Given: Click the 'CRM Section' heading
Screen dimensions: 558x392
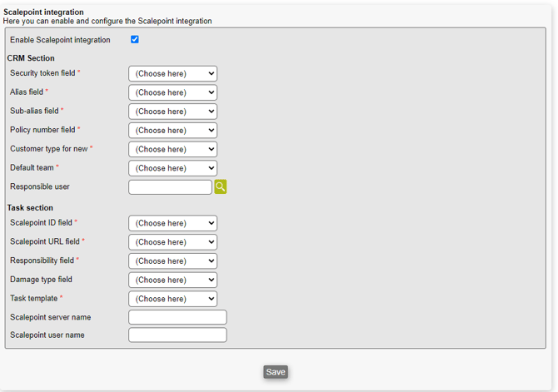Looking at the screenshot, I should pyautogui.click(x=31, y=58).
